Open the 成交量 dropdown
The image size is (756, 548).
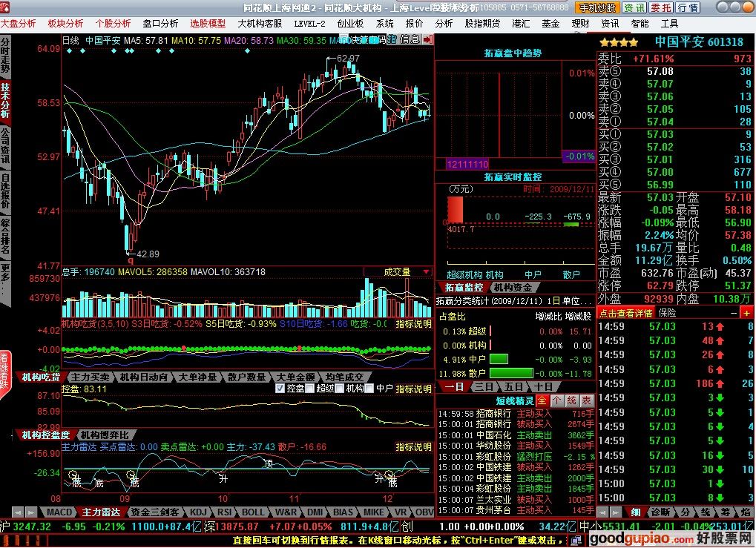tap(398, 272)
